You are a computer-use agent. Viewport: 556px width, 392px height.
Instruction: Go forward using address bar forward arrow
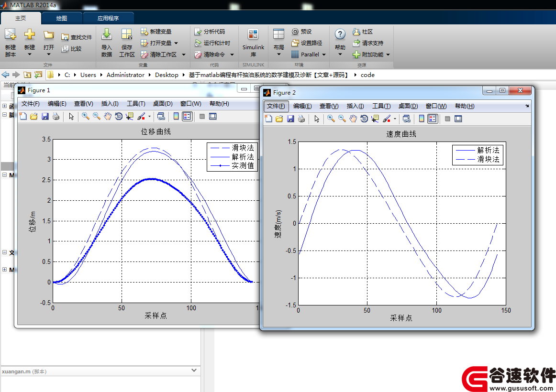point(16,75)
